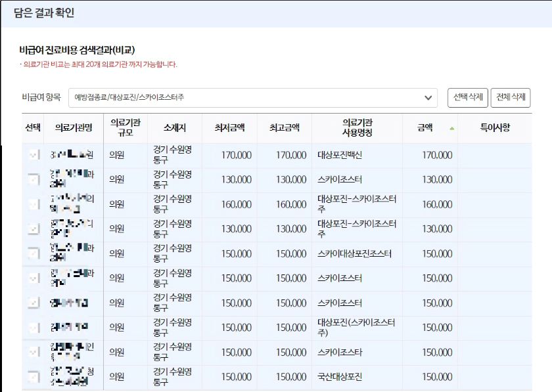This screenshot has width=552, height=392.
Task: Sort by the 최저금액 column header
Action: coord(229,128)
